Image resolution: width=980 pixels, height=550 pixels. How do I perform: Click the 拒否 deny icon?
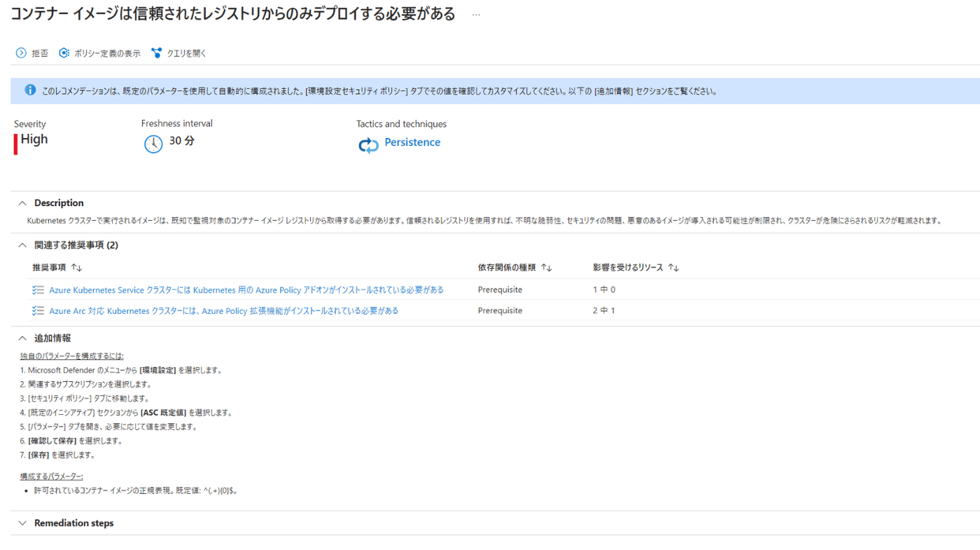tap(21, 53)
